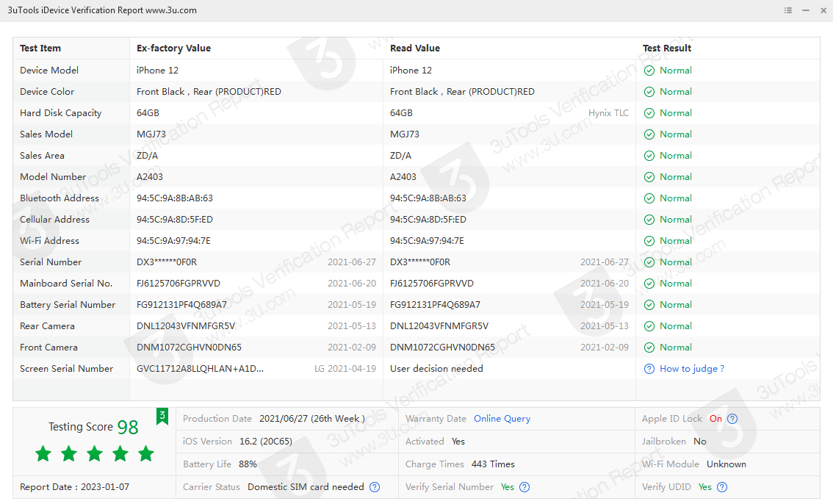833x504 pixels.
Task: Click the green 3uTools badge near score
Action: click(162, 417)
